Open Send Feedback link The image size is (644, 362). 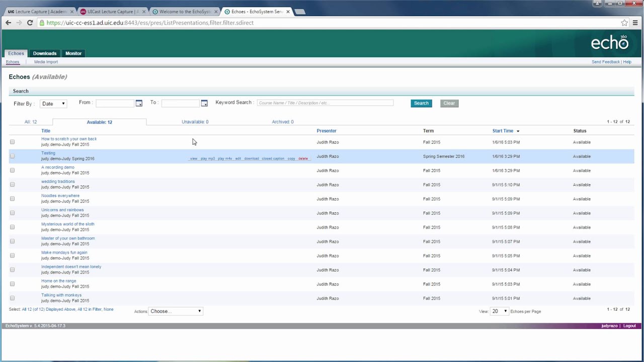click(x=606, y=62)
